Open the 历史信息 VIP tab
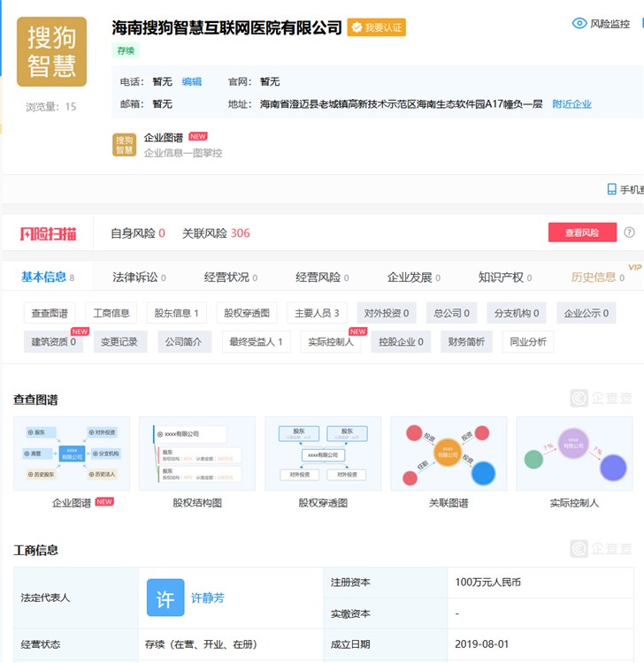644x663 pixels. pos(594,277)
